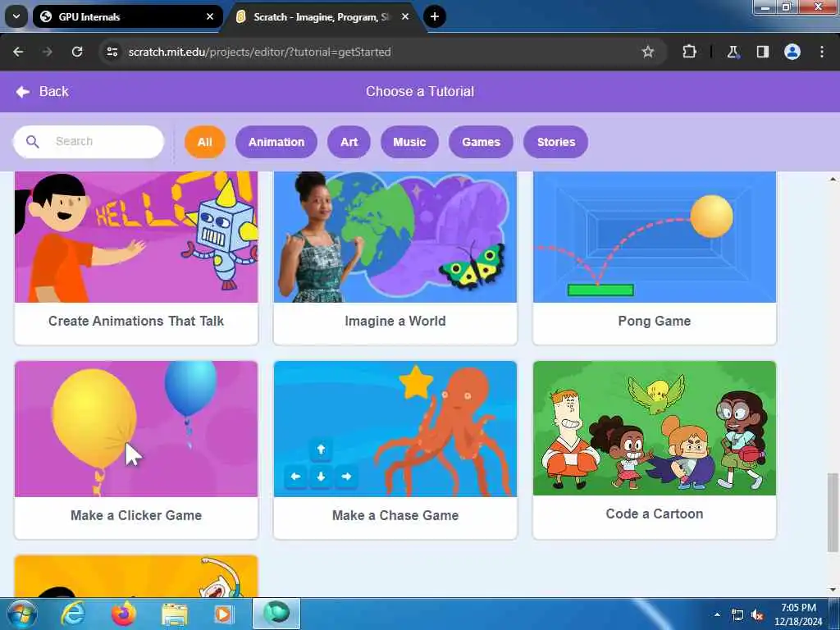Open File Explorer from taskbar
Image resolution: width=840 pixels, height=630 pixels.
click(x=175, y=615)
